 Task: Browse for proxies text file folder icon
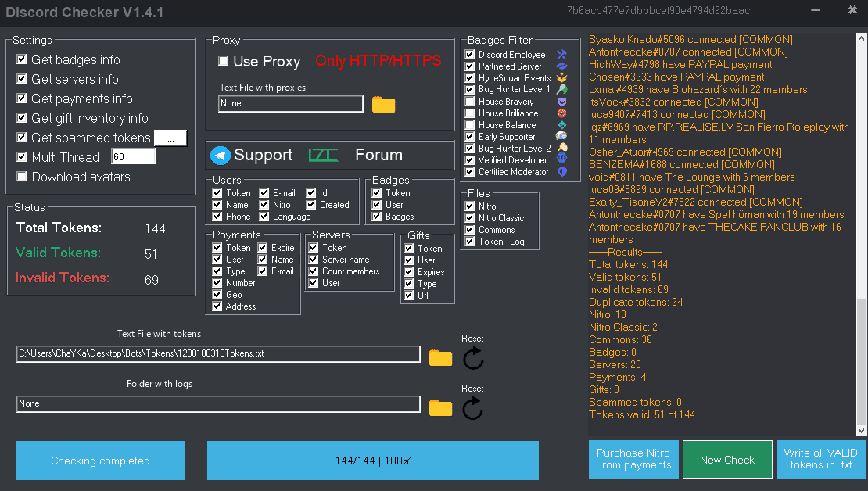[x=384, y=105]
